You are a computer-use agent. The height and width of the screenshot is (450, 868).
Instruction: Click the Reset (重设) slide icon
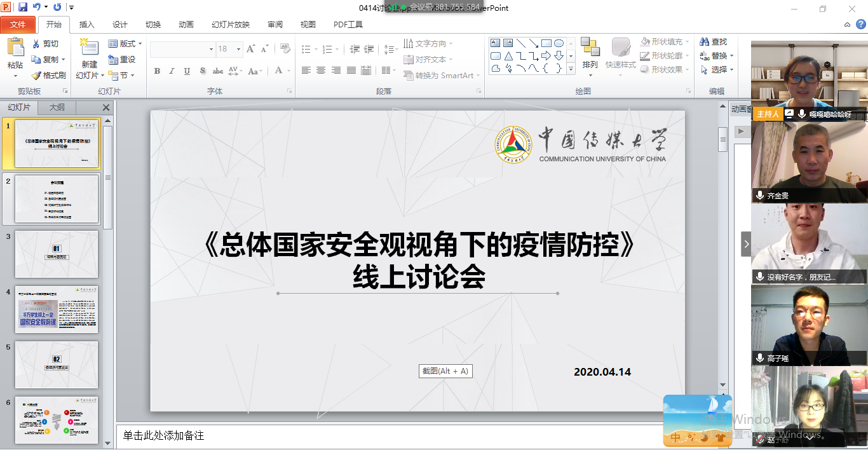pyautogui.click(x=113, y=60)
